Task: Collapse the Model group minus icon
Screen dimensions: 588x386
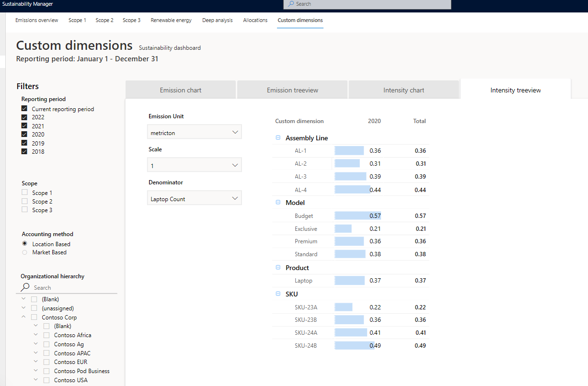Action: coord(278,203)
